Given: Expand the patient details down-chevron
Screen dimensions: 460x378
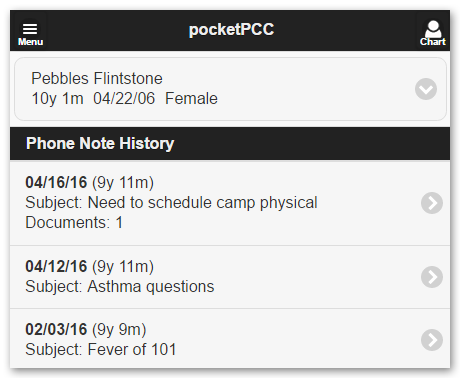Looking at the screenshot, I should [426, 89].
